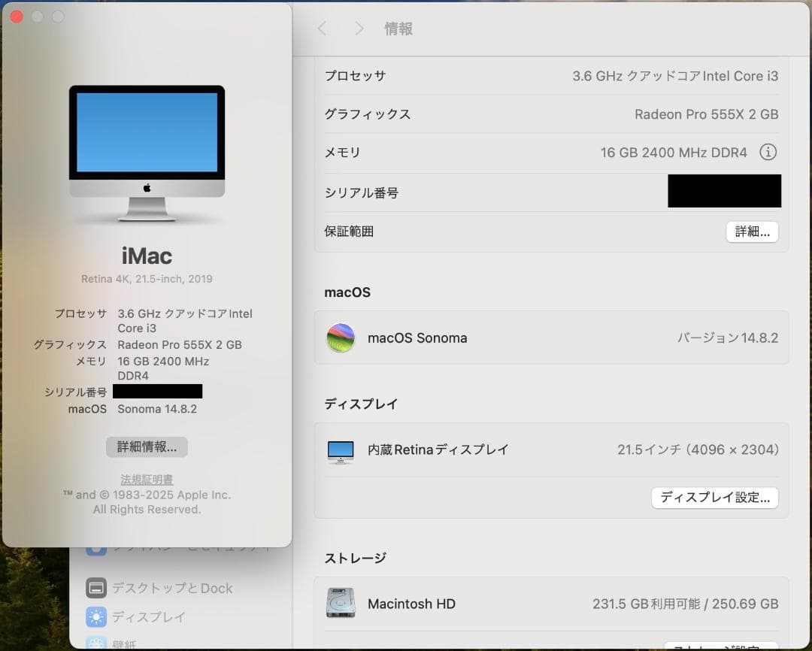Click 保証範囲 label
Image resolution: width=812 pixels, height=651 pixels.
349,232
